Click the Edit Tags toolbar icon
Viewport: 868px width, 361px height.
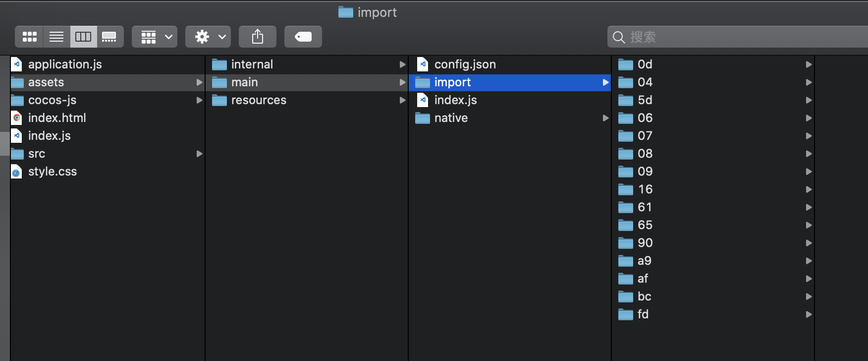click(303, 37)
